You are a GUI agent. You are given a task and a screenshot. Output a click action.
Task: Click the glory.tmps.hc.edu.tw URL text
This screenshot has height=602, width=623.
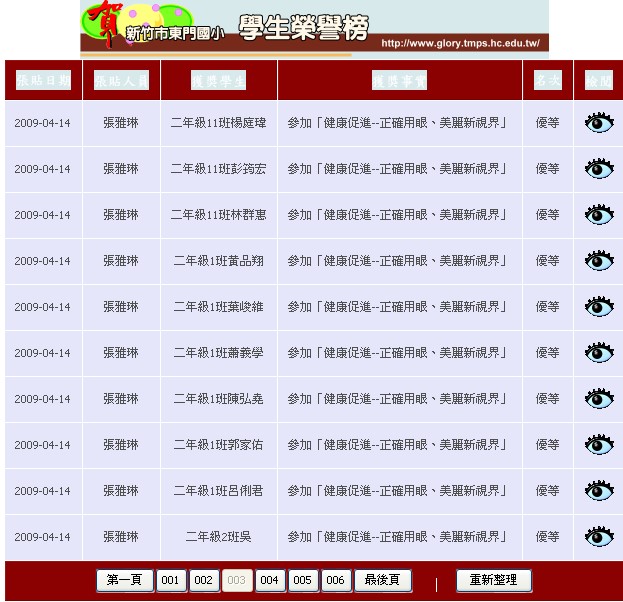(x=460, y=43)
